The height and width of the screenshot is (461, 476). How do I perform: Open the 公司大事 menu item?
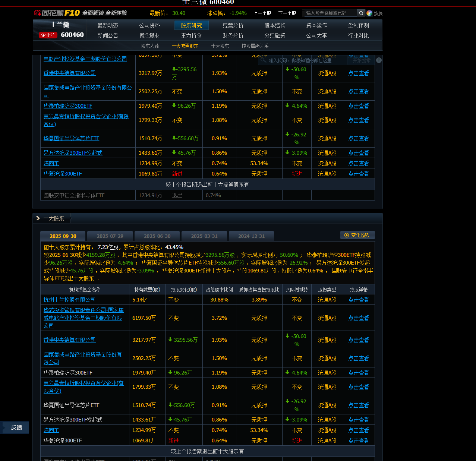pyautogui.click(x=316, y=35)
